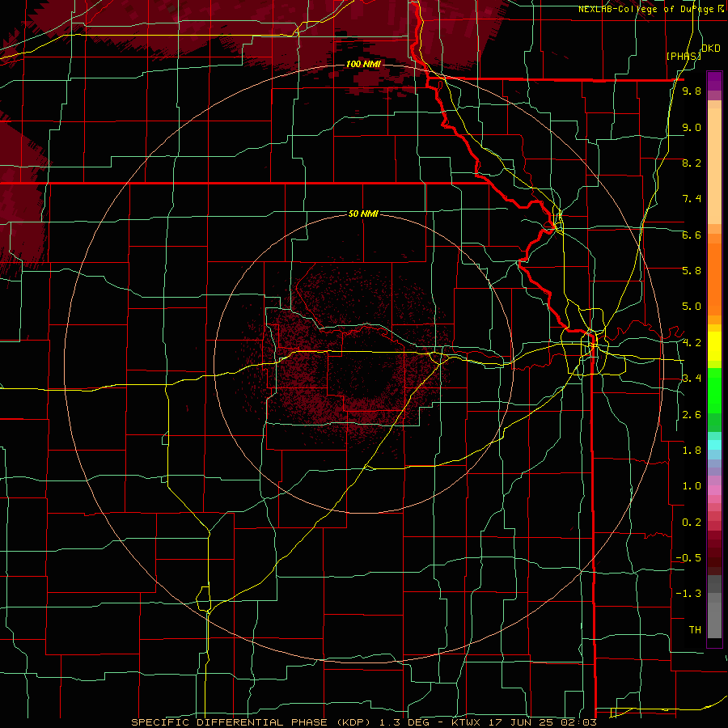Click the OKD label near the legend
Viewport: 728px width, 728px height.
click(711, 49)
